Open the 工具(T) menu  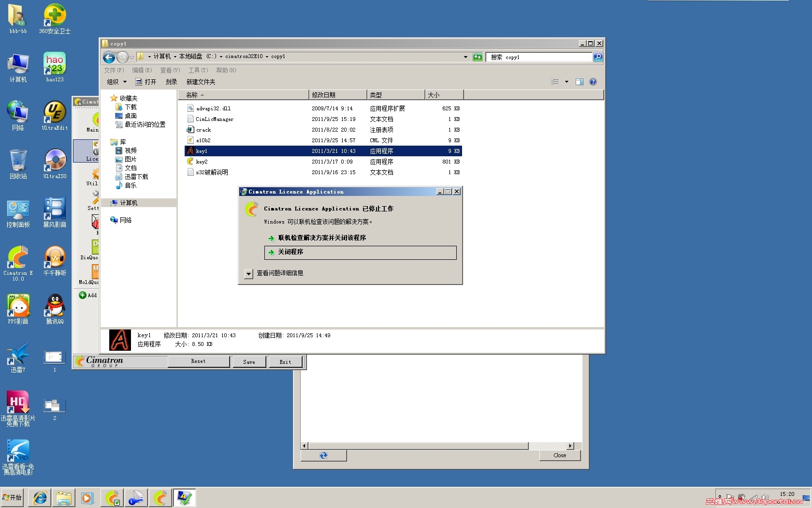click(x=198, y=70)
